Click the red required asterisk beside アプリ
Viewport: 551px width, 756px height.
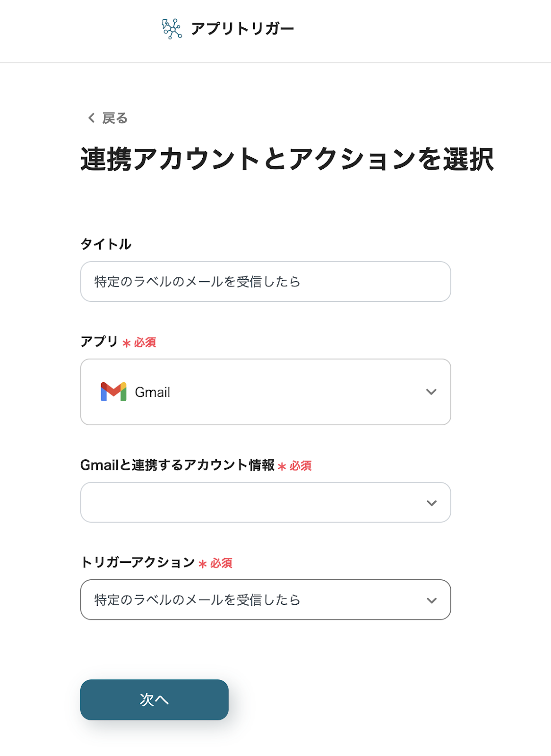click(126, 343)
